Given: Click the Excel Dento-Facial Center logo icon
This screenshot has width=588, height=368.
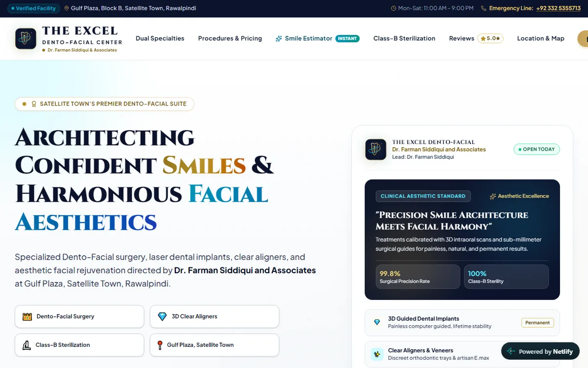Looking at the screenshot, I should [26, 38].
